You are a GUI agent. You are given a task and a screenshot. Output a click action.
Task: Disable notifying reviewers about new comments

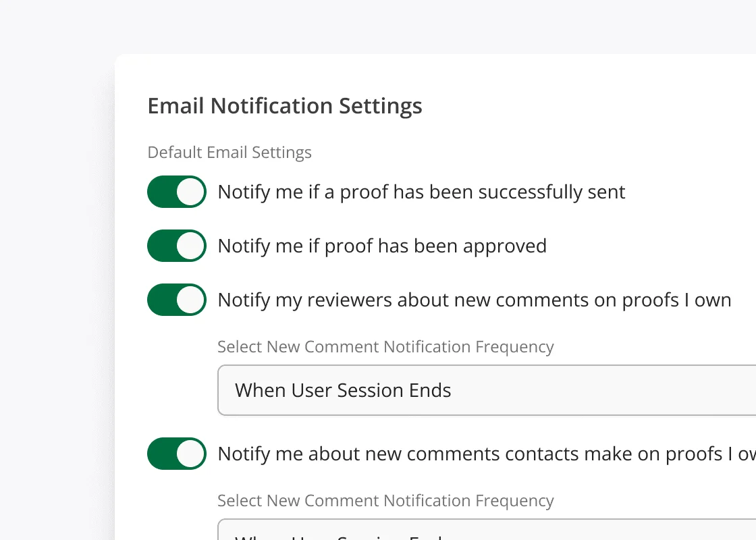176,300
